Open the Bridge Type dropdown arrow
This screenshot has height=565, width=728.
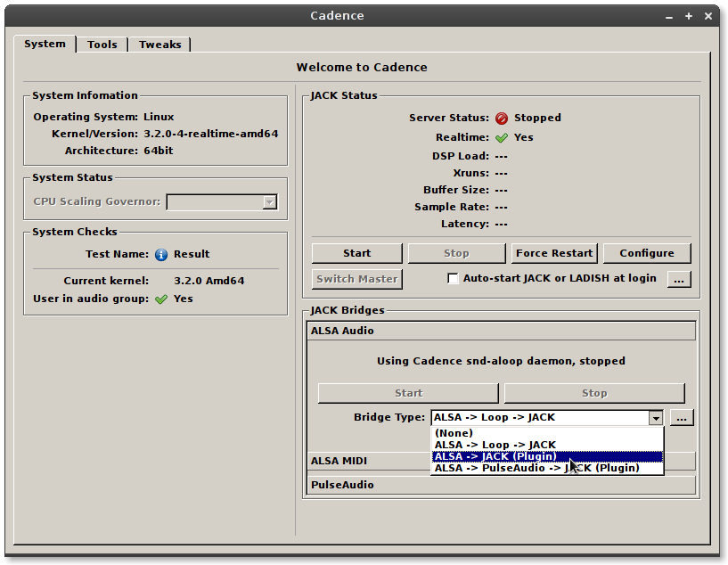656,417
